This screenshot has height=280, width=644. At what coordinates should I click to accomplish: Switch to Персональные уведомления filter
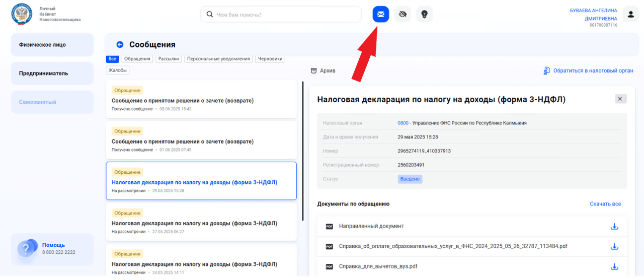(x=218, y=58)
